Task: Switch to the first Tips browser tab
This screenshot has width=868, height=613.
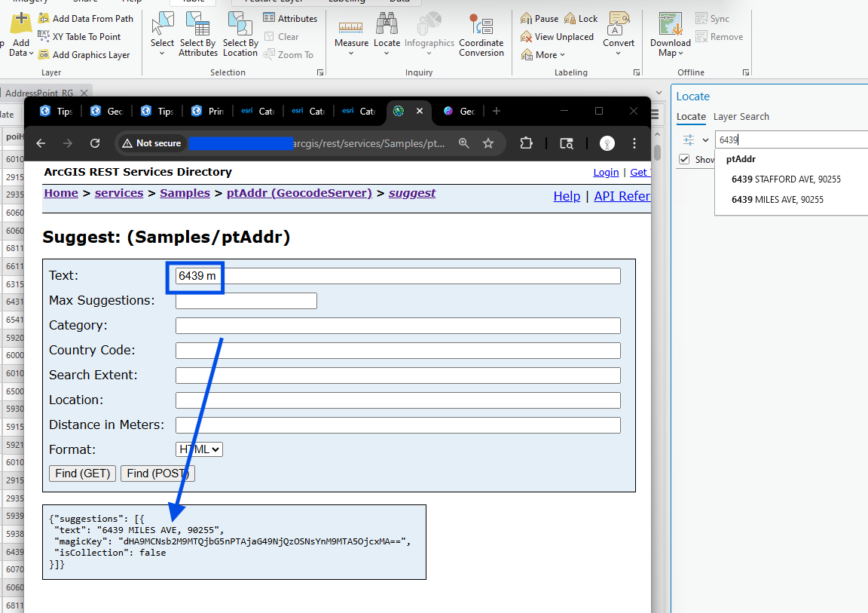Action: point(57,112)
